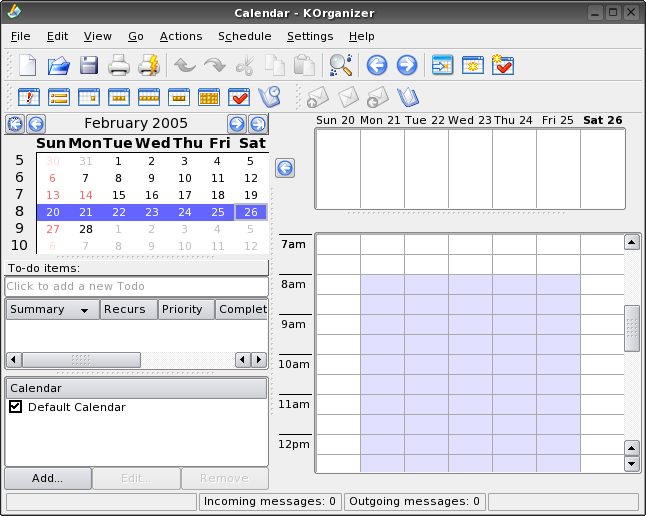Viewport: 646px width, 516px height.
Task: Click the Cut scissors icon
Action: pyautogui.click(x=245, y=65)
